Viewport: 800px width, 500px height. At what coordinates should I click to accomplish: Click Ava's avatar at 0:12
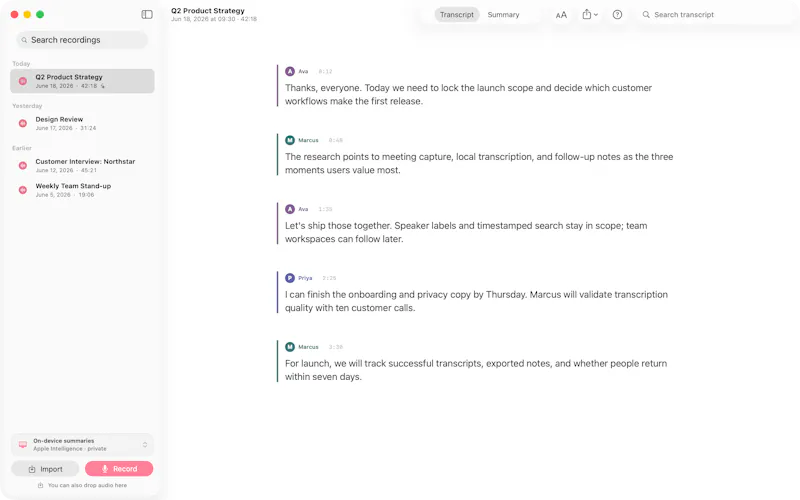pos(290,71)
